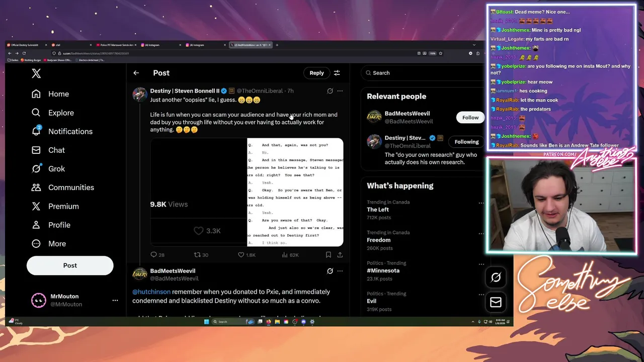Follow BadMeetsWeevil in Relevant people

point(470,118)
